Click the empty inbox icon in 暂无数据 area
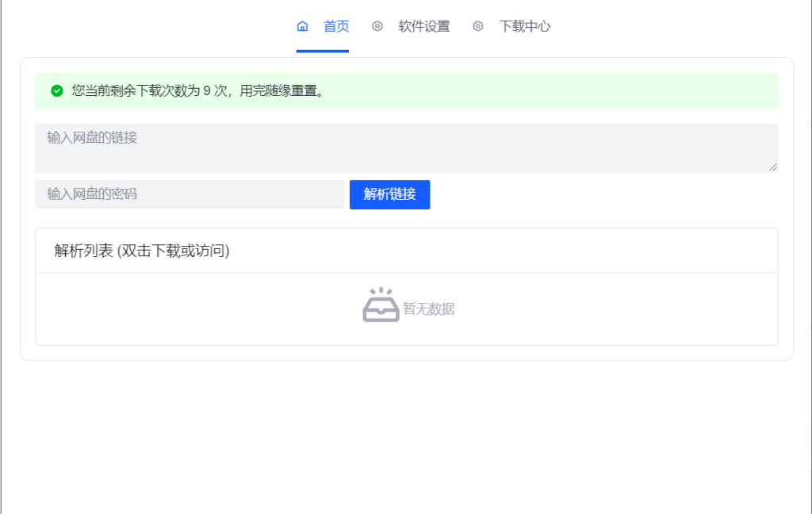Image resolution: width=812 pixels, height=514 pixels. tap(380, 303)
